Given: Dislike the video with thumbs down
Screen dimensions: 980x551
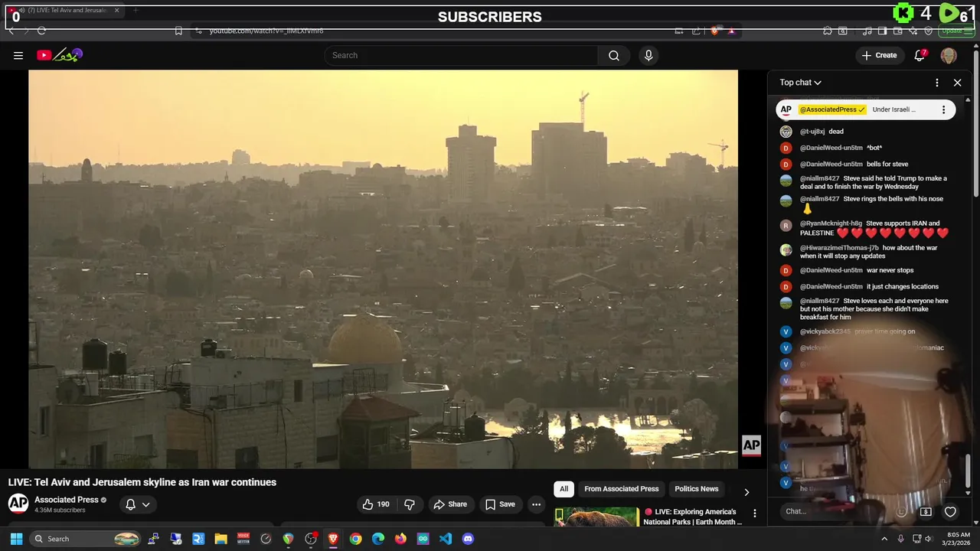Looking at the screenshot, I should click(x=410, y=504).
